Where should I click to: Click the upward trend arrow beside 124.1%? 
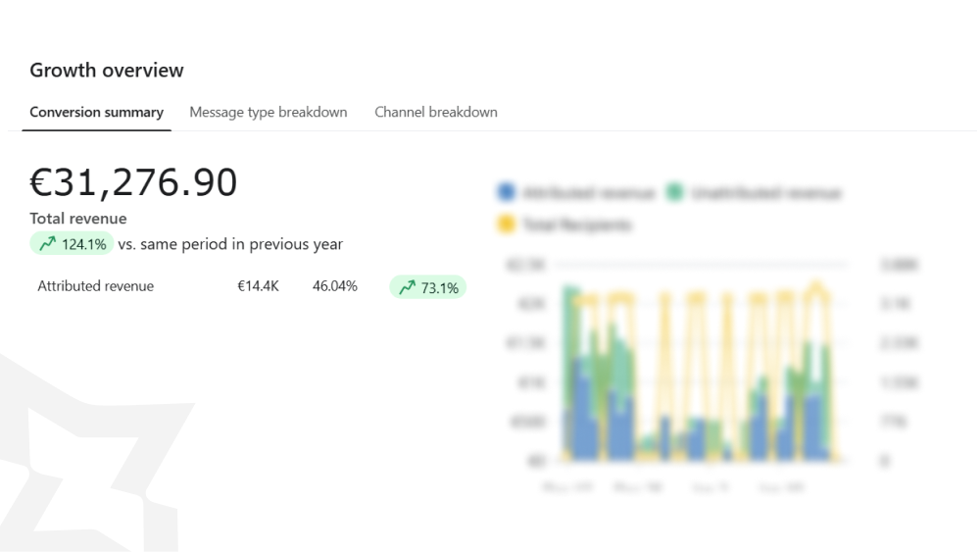click(x=47, y=244)
